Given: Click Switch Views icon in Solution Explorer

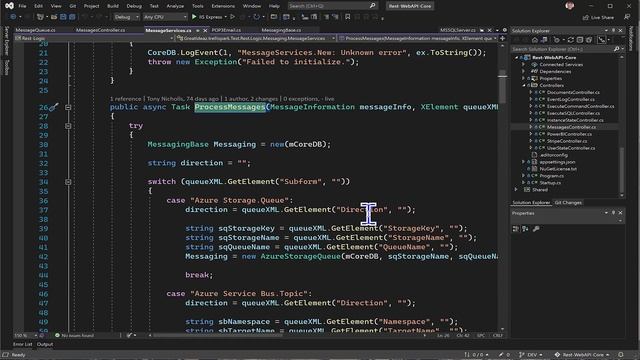Looking at the screenshot, I should point(544,40).
